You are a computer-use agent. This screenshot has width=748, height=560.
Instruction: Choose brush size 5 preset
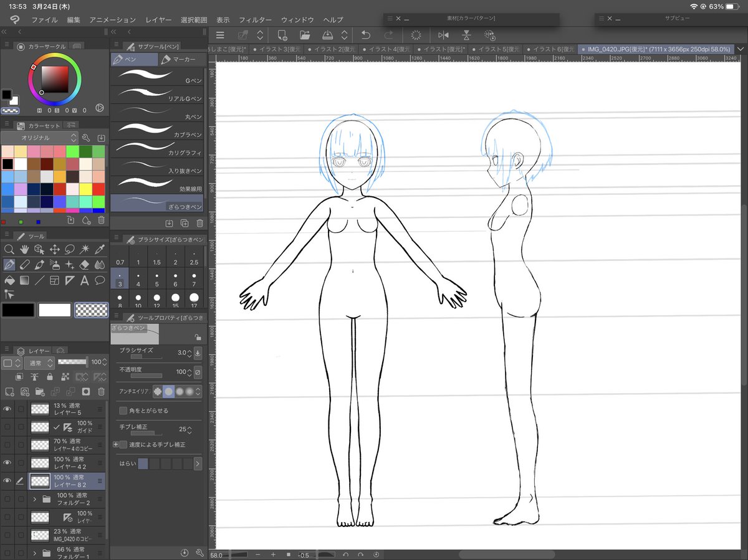[157, 279]
